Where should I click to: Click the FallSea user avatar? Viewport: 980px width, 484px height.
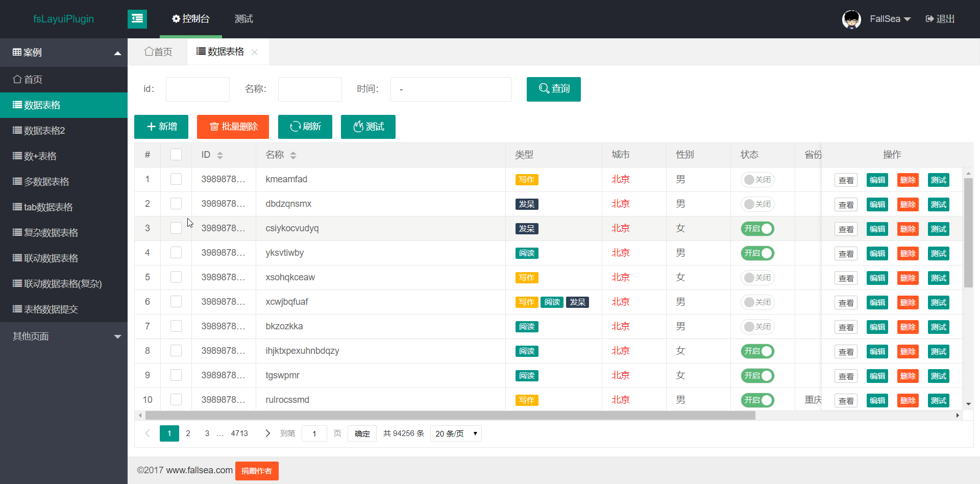tap(851, 19)
